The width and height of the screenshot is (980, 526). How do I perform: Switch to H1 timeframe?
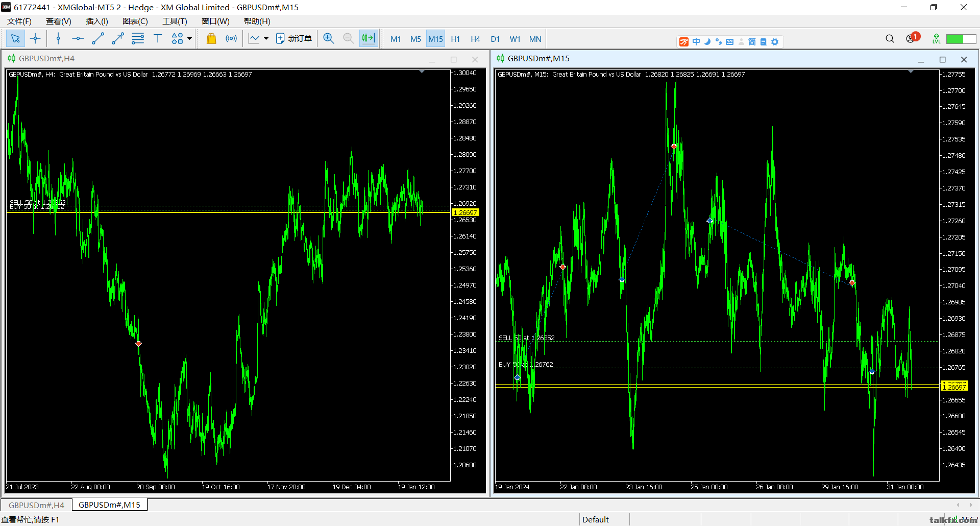(455, 39)
